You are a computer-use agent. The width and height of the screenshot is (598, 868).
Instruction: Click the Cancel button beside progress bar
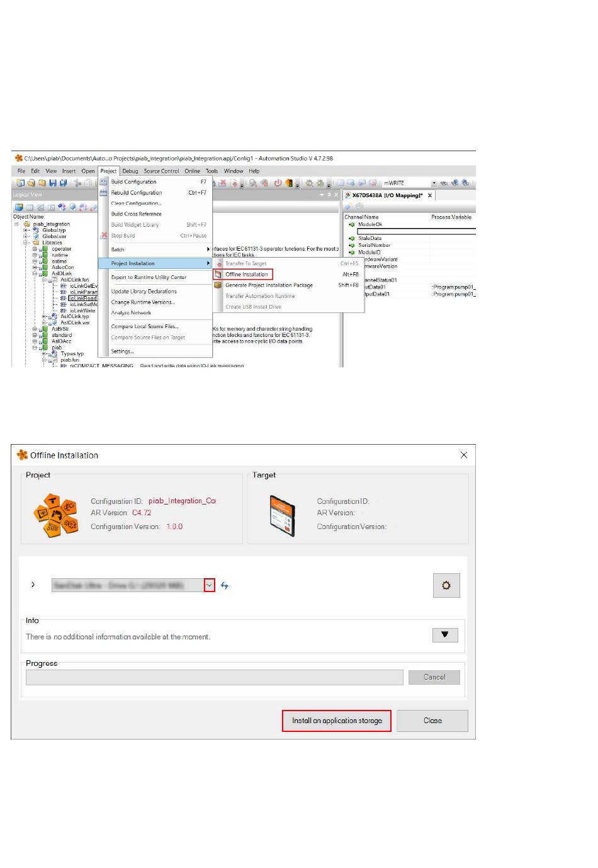click(434, 677)
